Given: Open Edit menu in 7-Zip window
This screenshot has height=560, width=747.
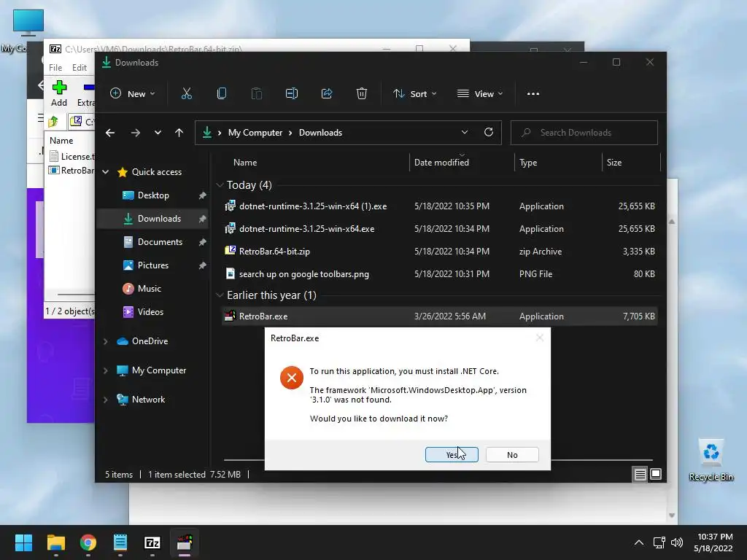Looking at the screenshot, I should pos(79,68).
